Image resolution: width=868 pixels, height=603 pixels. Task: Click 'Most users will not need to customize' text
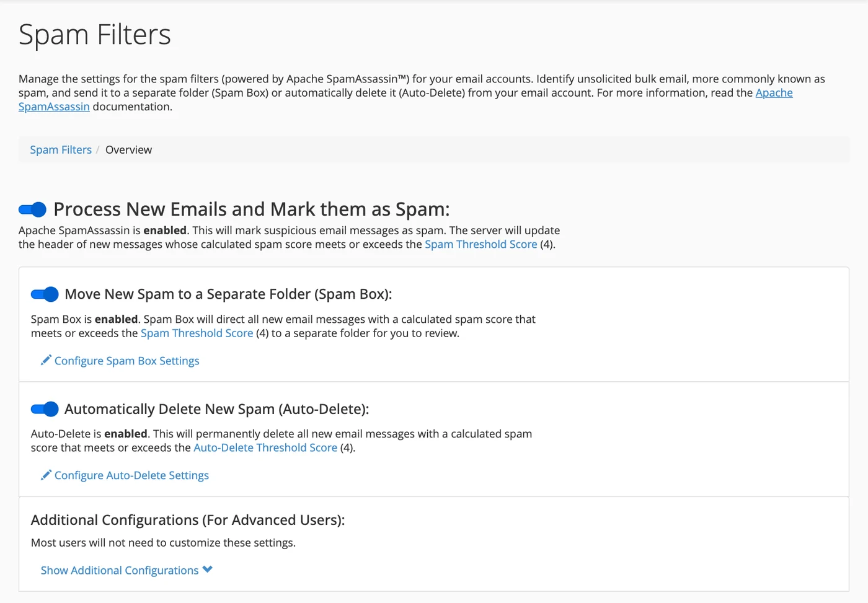[x=163, y=543]
